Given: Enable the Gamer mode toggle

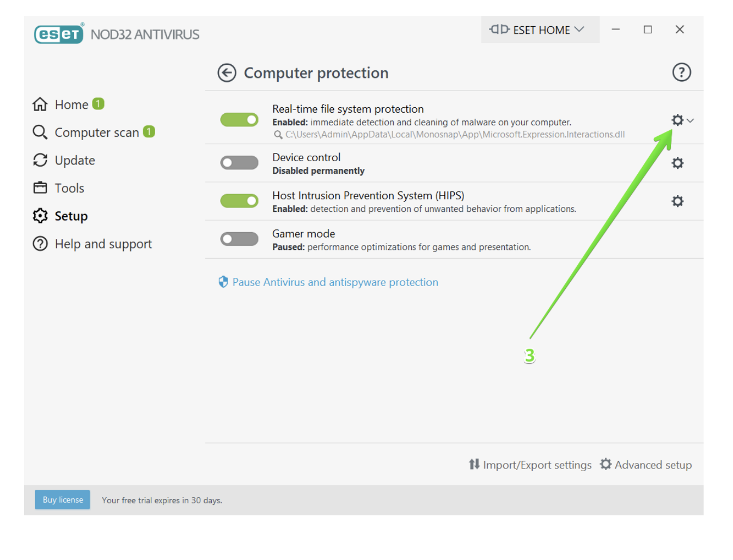Looking at the screenshot, I should tap(239, 239).
